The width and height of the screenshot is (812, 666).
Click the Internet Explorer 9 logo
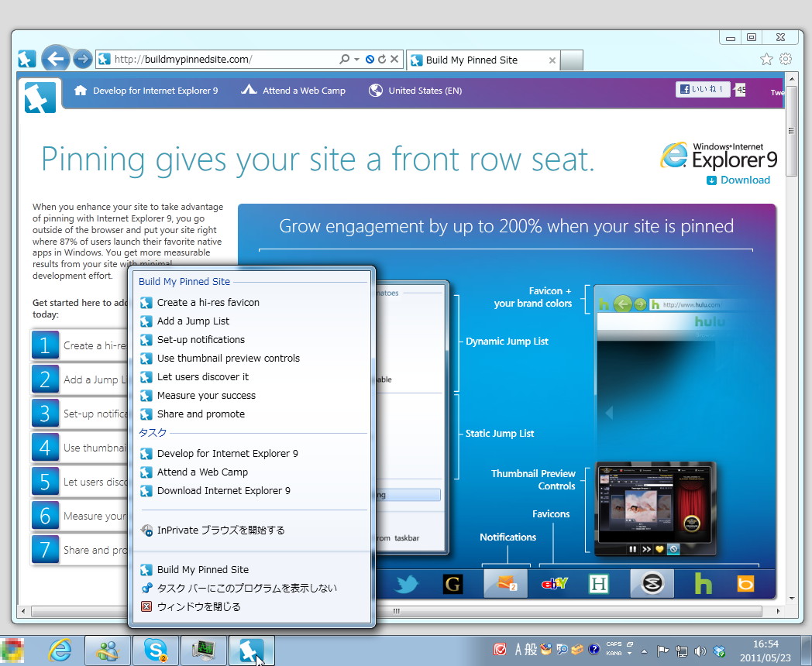tap(719, 156)
